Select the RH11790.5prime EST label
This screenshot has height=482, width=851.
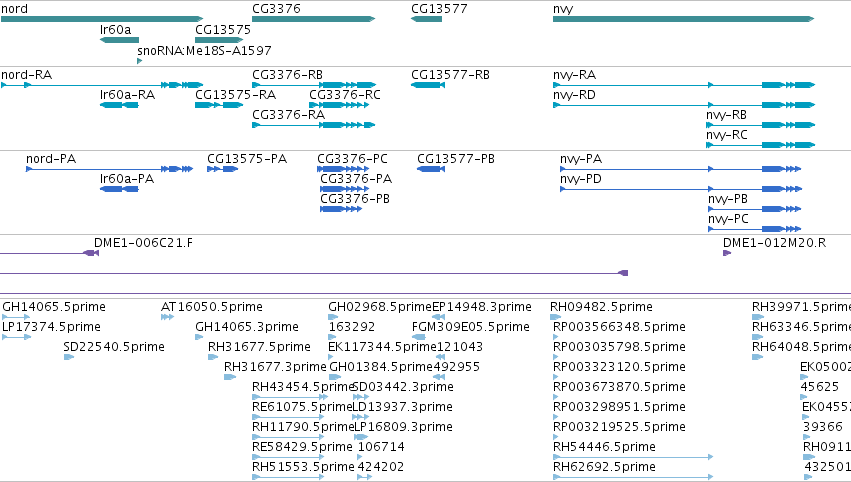(303, 428)
